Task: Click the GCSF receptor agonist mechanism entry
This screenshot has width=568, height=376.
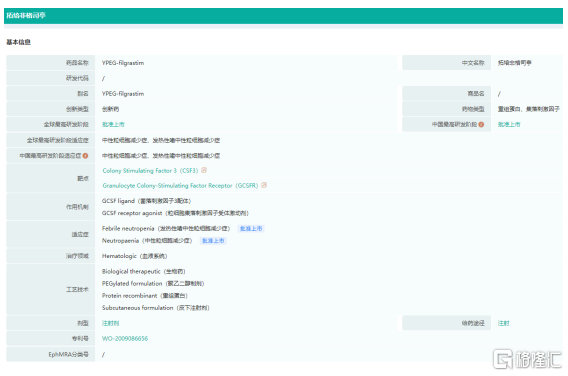Action: (175, 213)
